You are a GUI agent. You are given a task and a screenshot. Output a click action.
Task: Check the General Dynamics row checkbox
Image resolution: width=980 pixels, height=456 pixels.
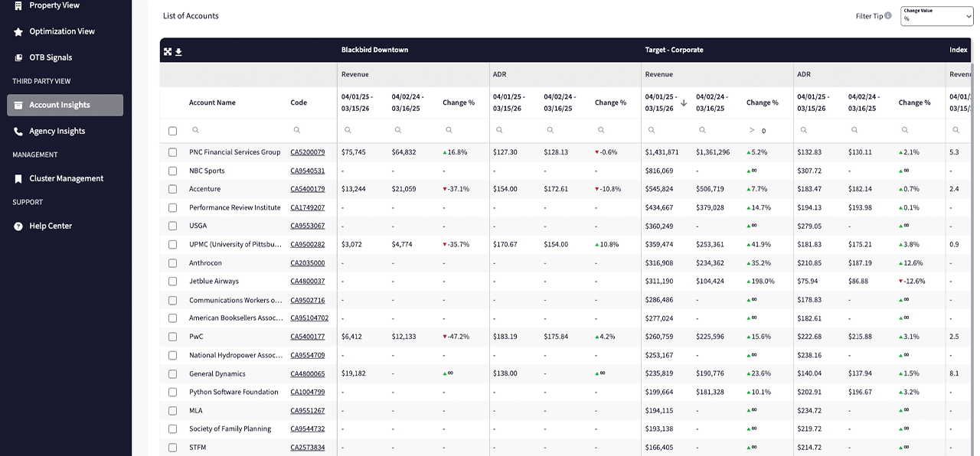[x=172, y=374]
